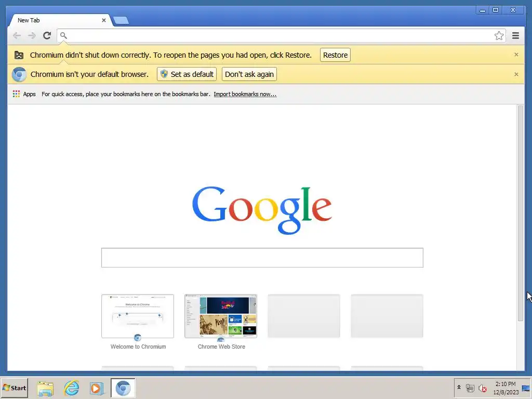Click the Chrome Web Store label
Screen dimensions: 532x399
[221, 347]
